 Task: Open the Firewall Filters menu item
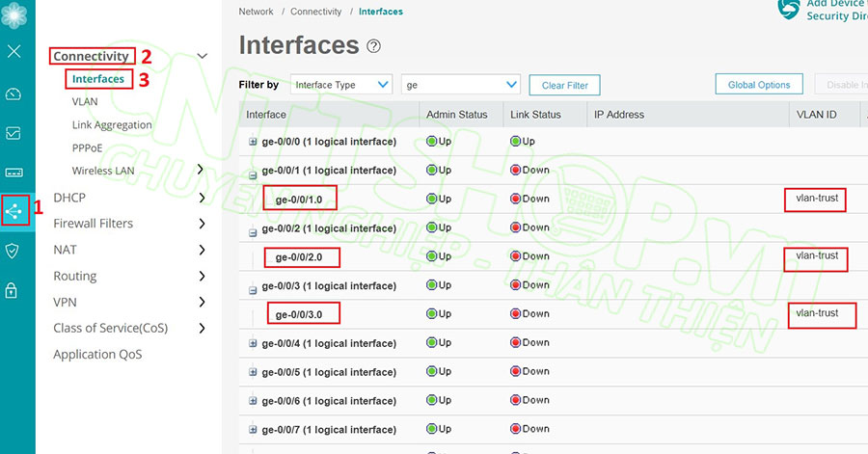tap(94, 224)
